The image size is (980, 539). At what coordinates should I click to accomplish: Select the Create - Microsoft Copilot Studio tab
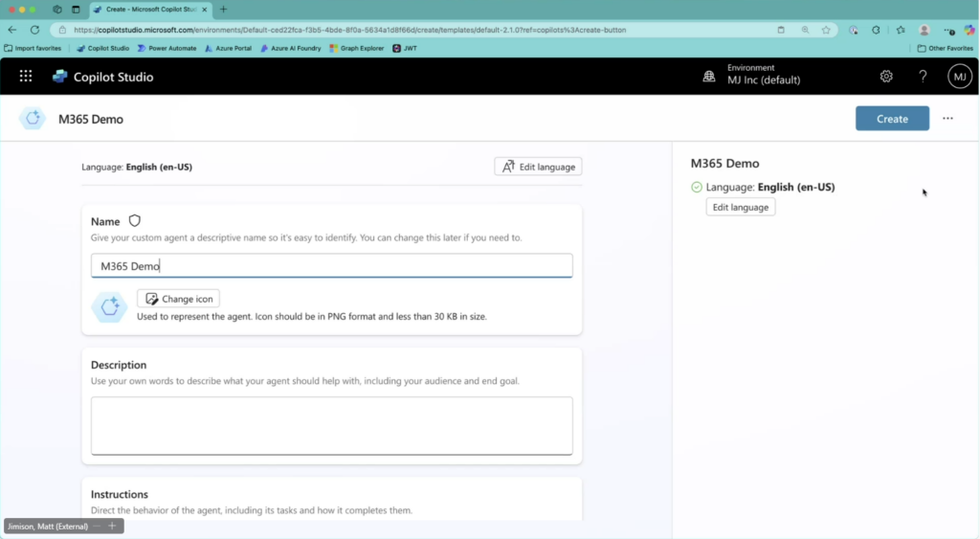click(x=150, y=10)
